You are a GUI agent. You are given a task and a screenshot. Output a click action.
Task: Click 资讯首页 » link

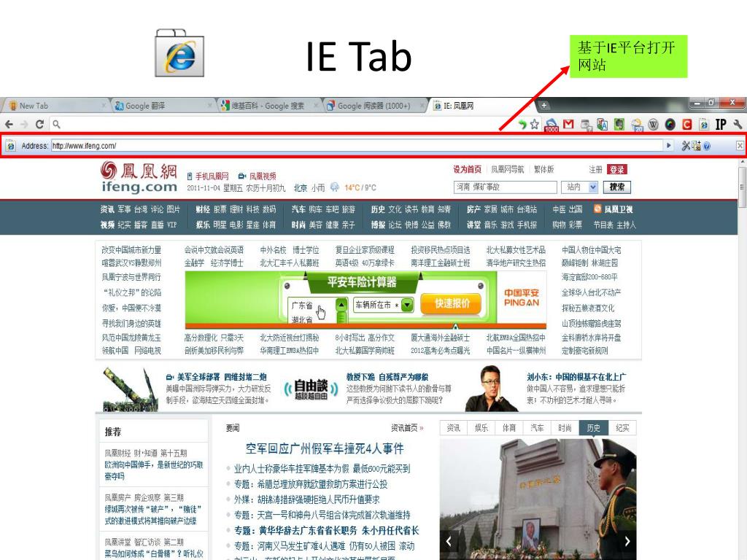(407, 428)
